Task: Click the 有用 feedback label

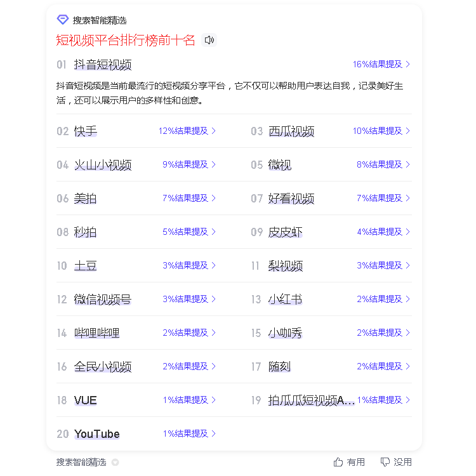Action: [x=356, y=462]
